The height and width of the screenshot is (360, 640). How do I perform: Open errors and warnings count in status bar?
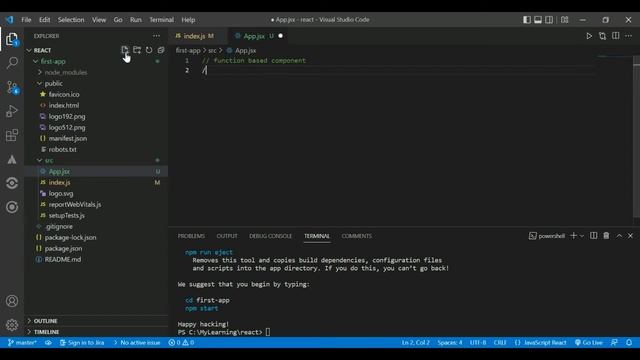pyautogui.click(x=181, y=342)
